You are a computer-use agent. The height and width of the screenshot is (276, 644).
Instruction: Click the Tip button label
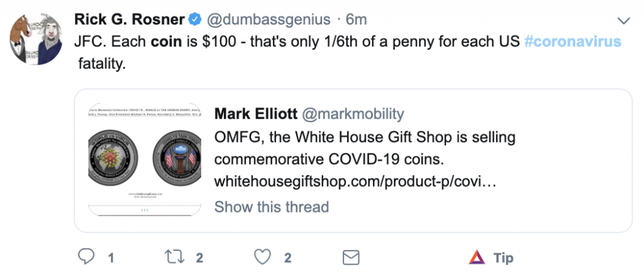click(x=504, y=258)
